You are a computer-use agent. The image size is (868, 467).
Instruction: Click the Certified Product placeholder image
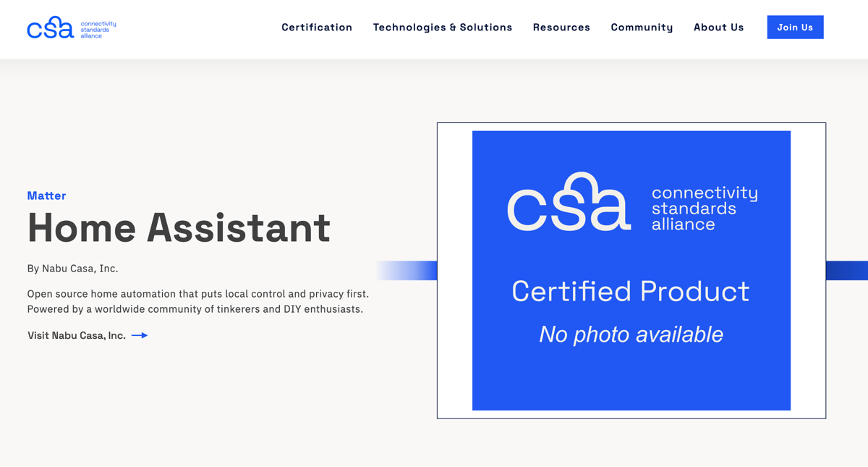(x=631, y=269)
